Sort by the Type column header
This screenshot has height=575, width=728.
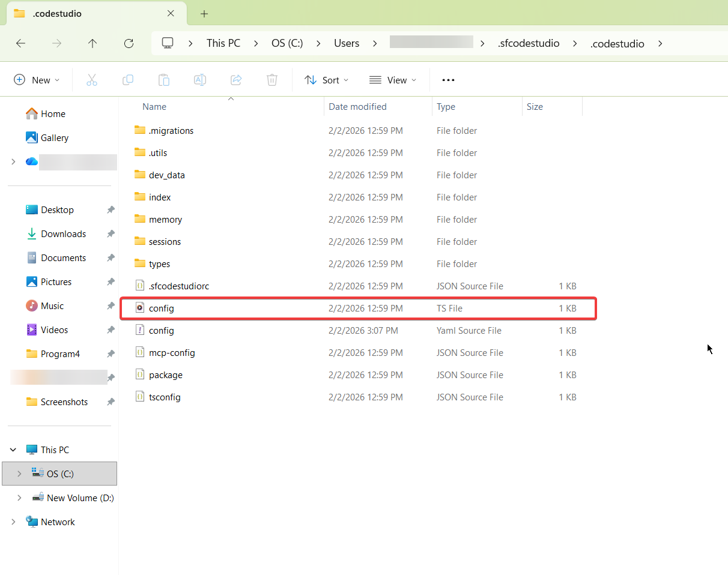tap(446, 107)
